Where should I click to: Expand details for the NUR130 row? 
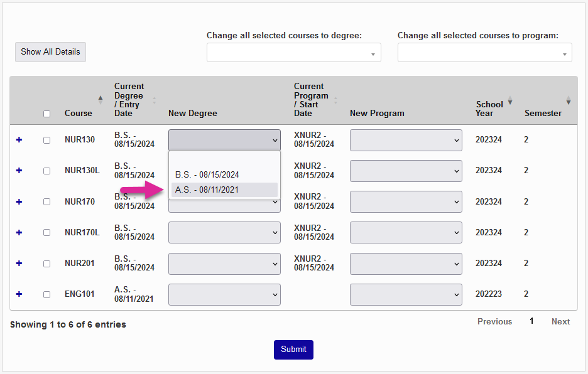point(18,140)
